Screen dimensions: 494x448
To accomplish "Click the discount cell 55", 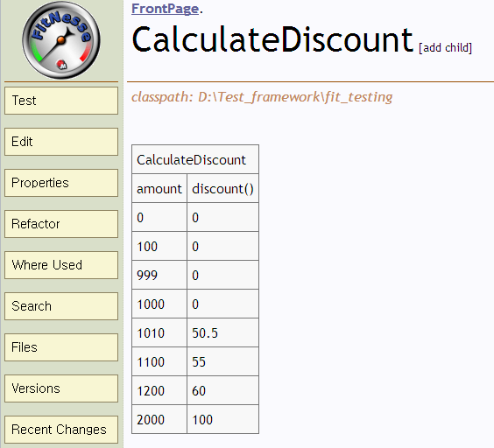I will click(x=223, y=361).
